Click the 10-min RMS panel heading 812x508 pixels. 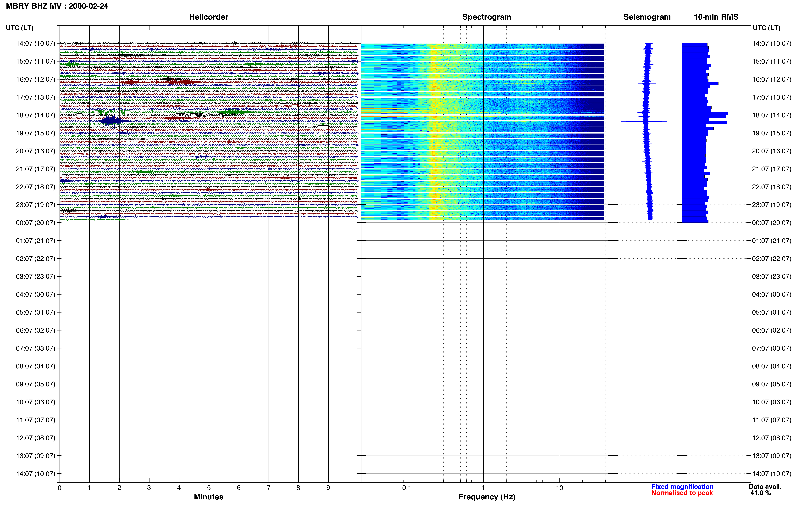point(716,17)
